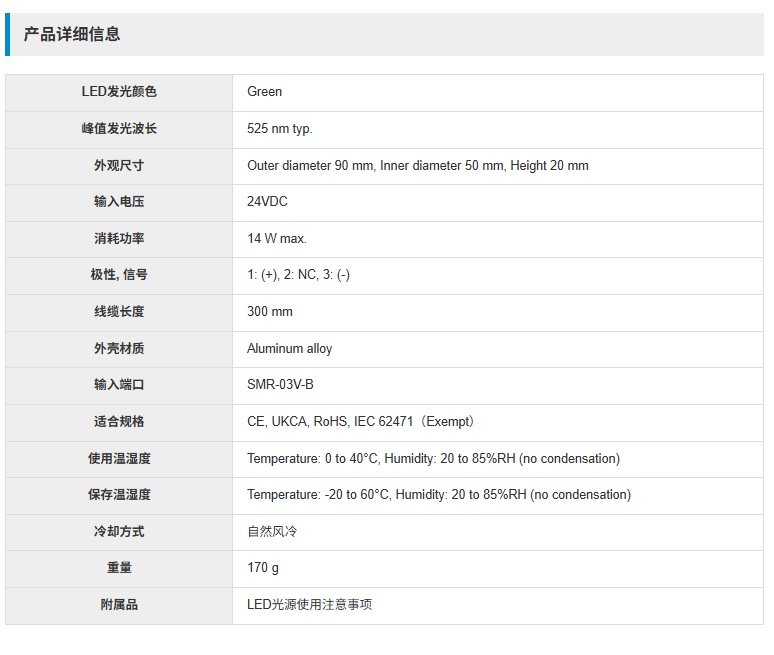The image size is (774, 655).
Task: Select the 外观尺寸 label
Action: tap(119, 166)
